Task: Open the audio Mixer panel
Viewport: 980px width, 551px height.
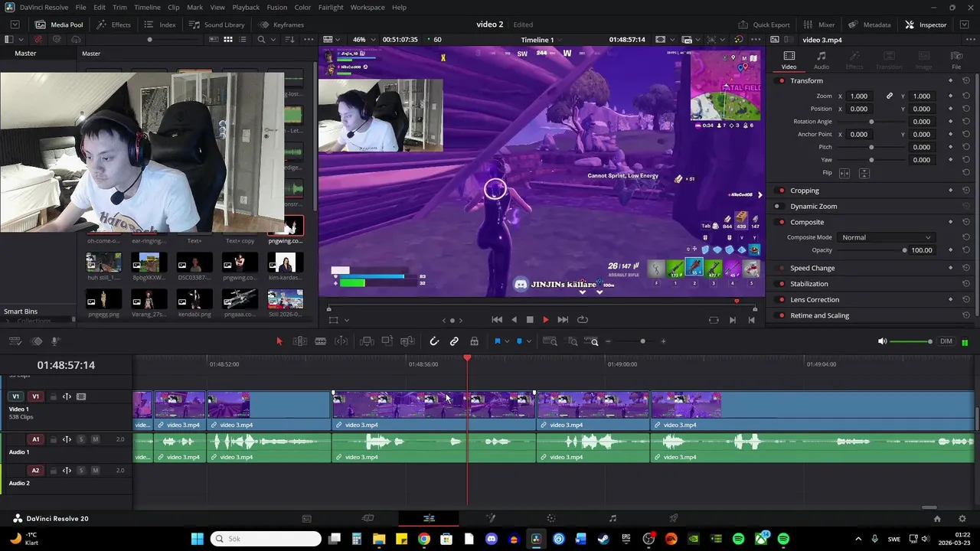Action: [818, 24]
